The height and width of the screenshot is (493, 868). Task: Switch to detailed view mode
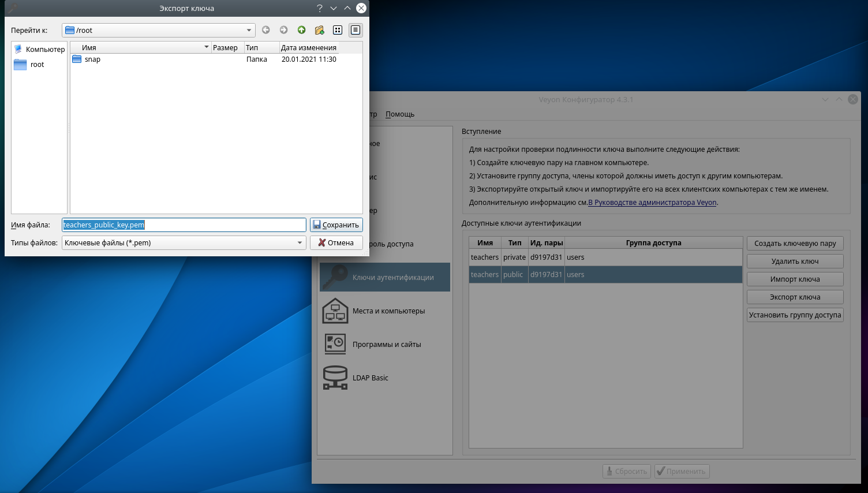click(356, 30)
